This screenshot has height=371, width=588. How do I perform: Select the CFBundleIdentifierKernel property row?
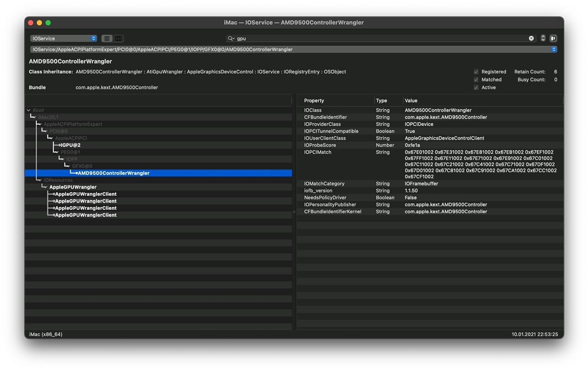[430, 212]
